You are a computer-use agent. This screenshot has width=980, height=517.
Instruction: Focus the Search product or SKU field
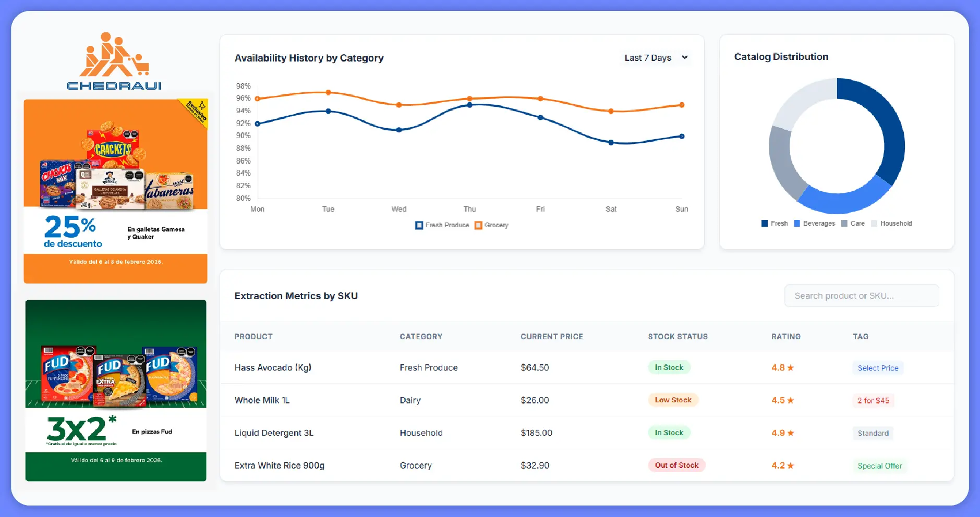point(861,296)
